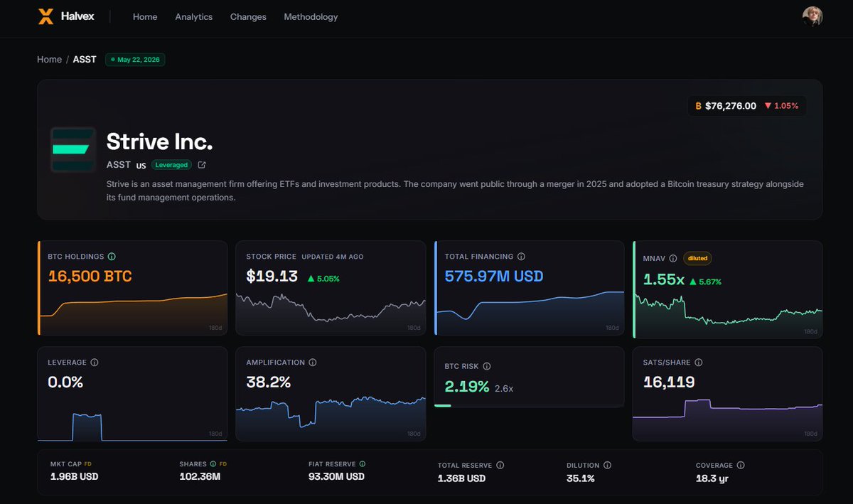
Task: Click the 1.55x MNAV value
Action: coord(664,281)
